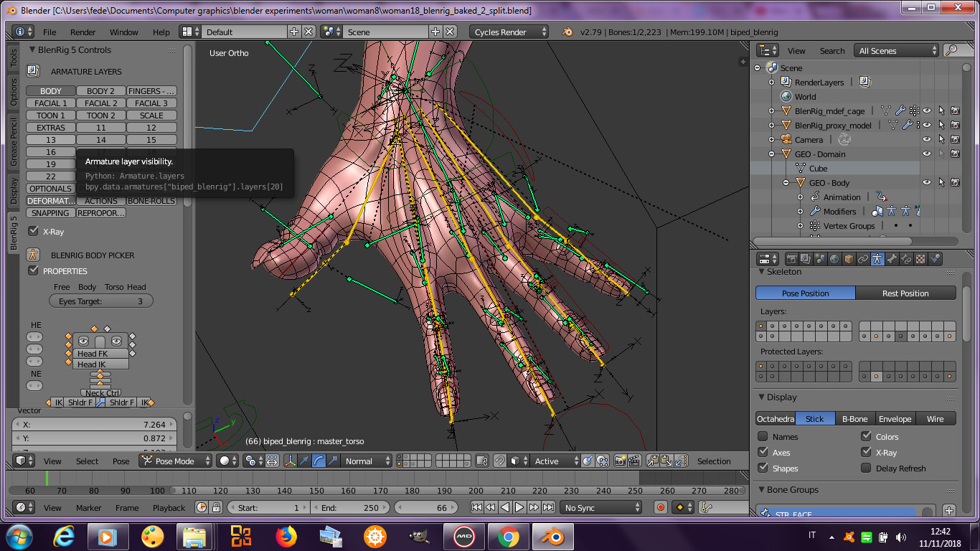This screenshot has height=551, width=980.
Task: Open the Cycles Render engine dropdown
Action: tap(509, 32)
